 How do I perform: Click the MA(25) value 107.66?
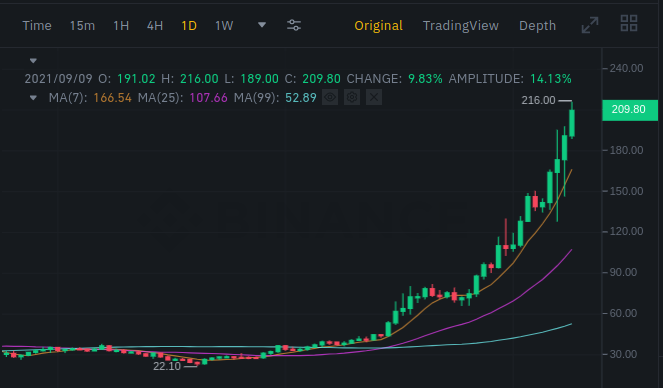(x=208, y=98)
